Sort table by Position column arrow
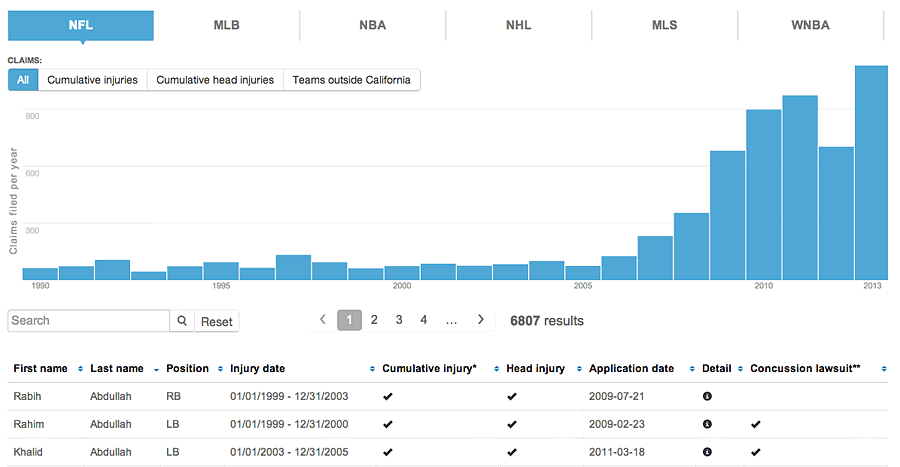Viewport: 900px width, 467px height. [219, 369]
